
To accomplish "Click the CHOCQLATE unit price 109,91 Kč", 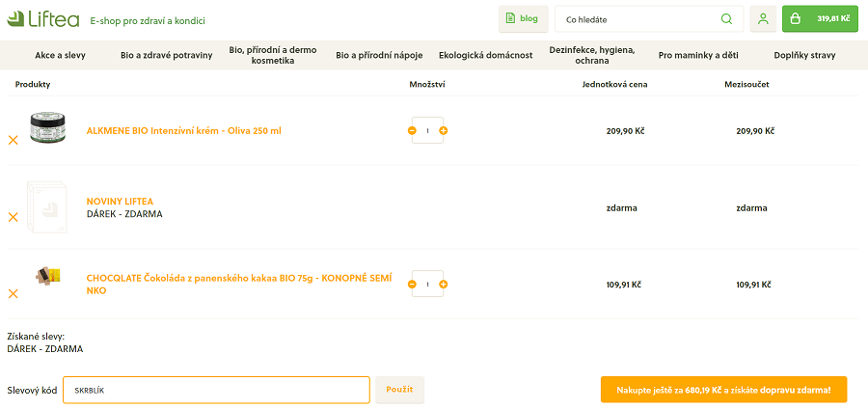I will pos(624,285).
